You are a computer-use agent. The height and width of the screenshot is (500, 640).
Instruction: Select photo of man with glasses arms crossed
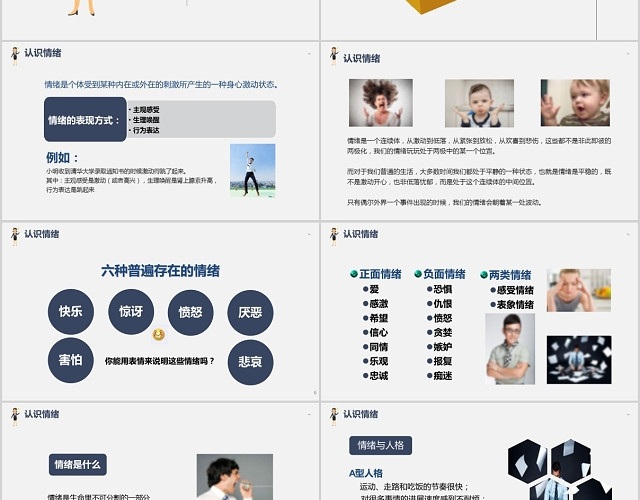coord(510,349)
